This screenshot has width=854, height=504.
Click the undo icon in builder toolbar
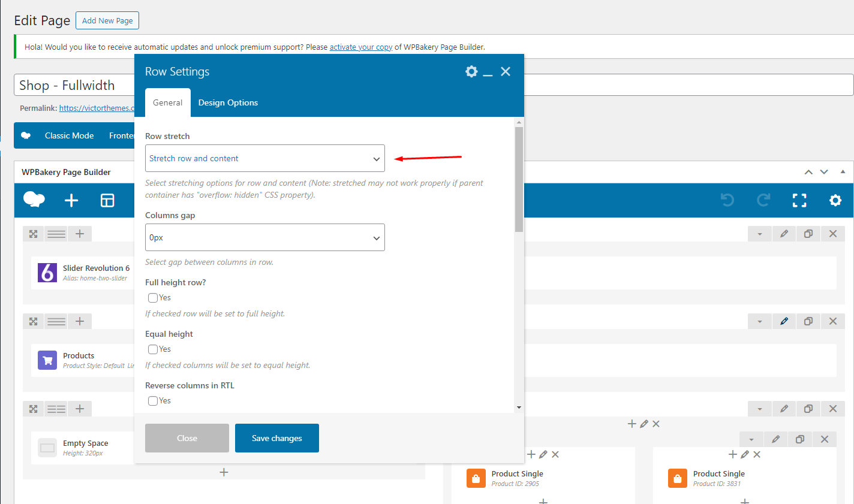(727, 200)
